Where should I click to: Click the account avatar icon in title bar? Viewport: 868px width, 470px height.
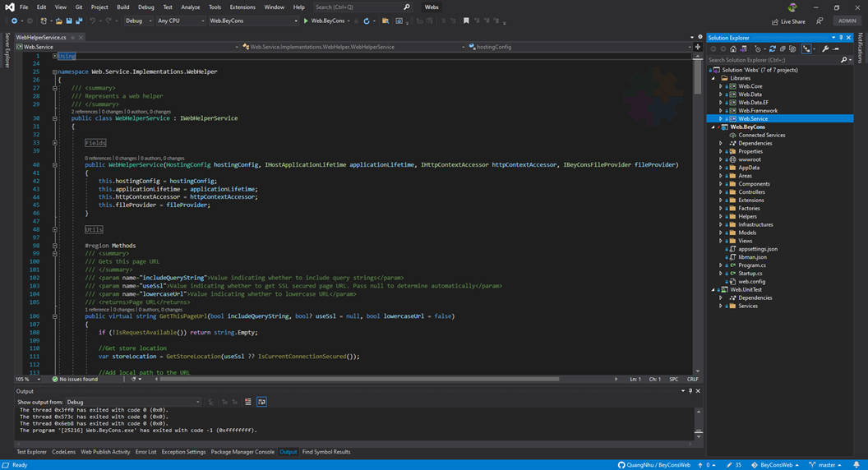click(792, 7)
